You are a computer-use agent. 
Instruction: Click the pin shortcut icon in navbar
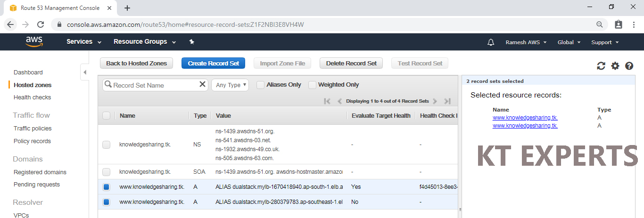click(x=191, y=42)
